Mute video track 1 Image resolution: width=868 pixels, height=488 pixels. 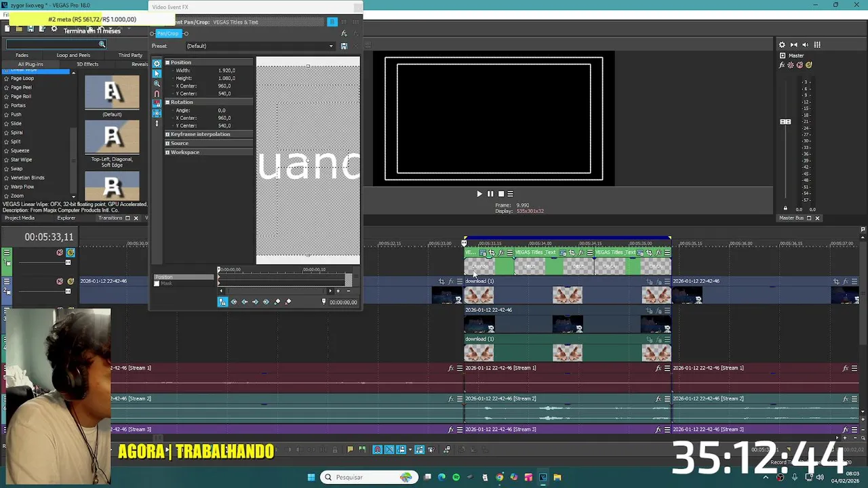(60, 253)
